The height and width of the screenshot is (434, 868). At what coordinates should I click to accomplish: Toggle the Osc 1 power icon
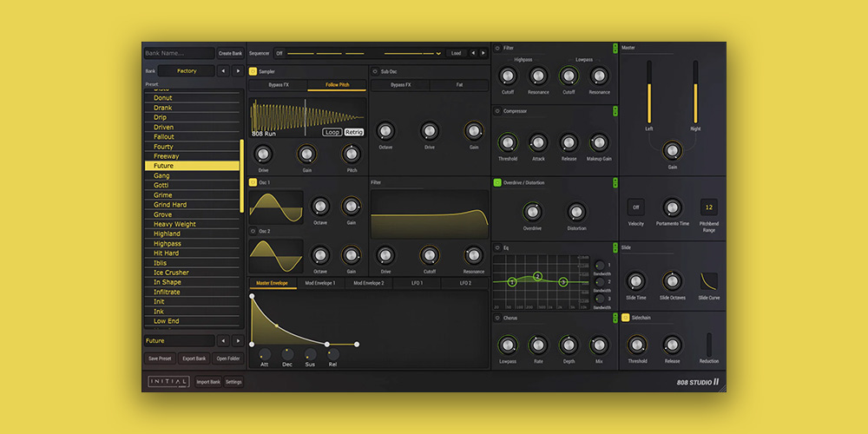point(253,182)
